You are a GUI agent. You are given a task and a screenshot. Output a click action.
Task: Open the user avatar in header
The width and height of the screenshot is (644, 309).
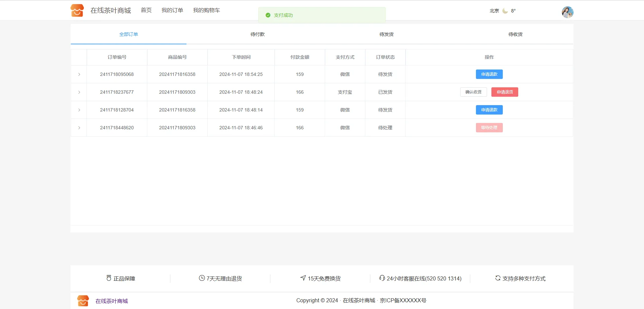[x=567, y=12]
